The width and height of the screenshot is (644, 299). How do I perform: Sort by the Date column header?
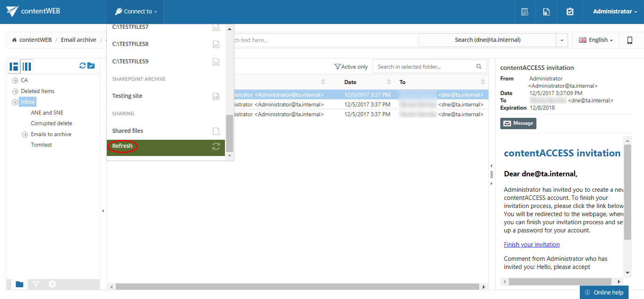[x=350, y=82]
